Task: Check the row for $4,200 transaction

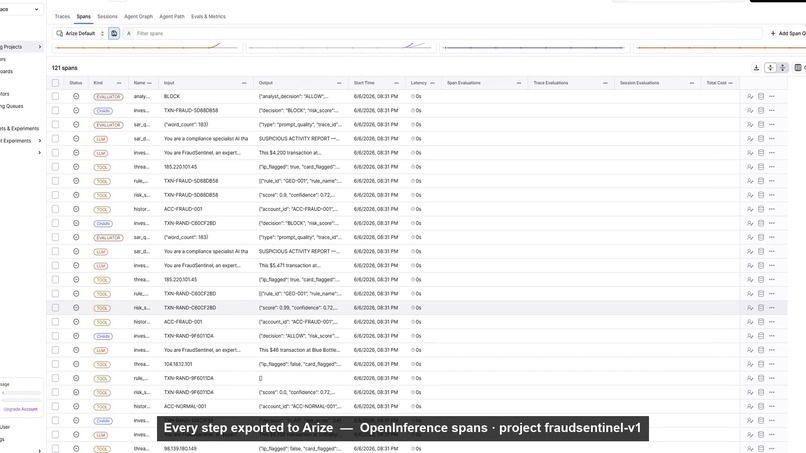Action: coord(56,153)
